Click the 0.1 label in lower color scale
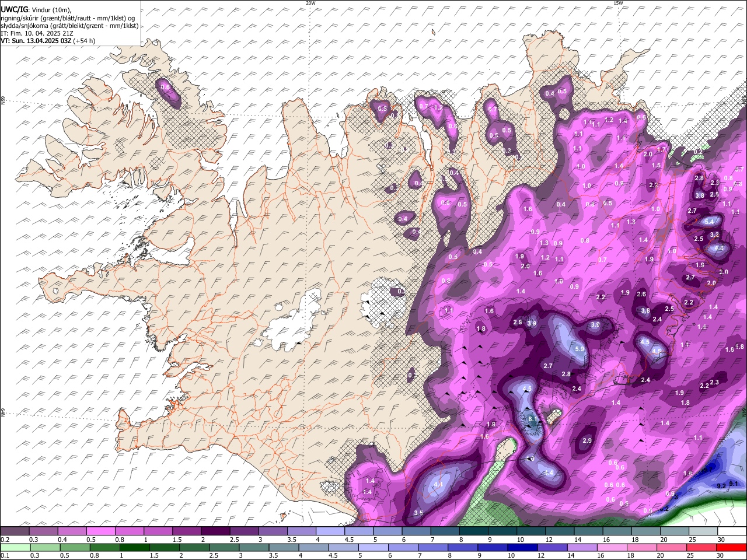This screenshot has height=560, width=747. [x=4, y=555]
